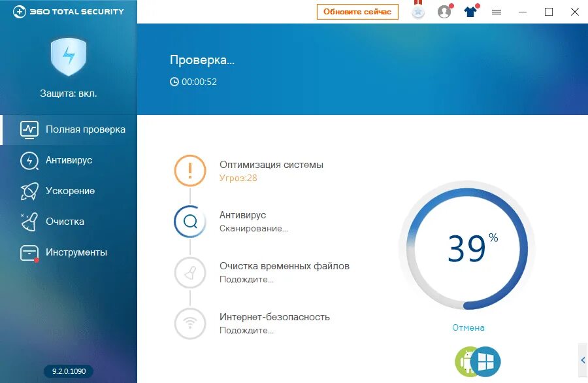Screen dimensions: 588x383
Task: Click Угроз:28 threat count
Action: coord(238,178)
